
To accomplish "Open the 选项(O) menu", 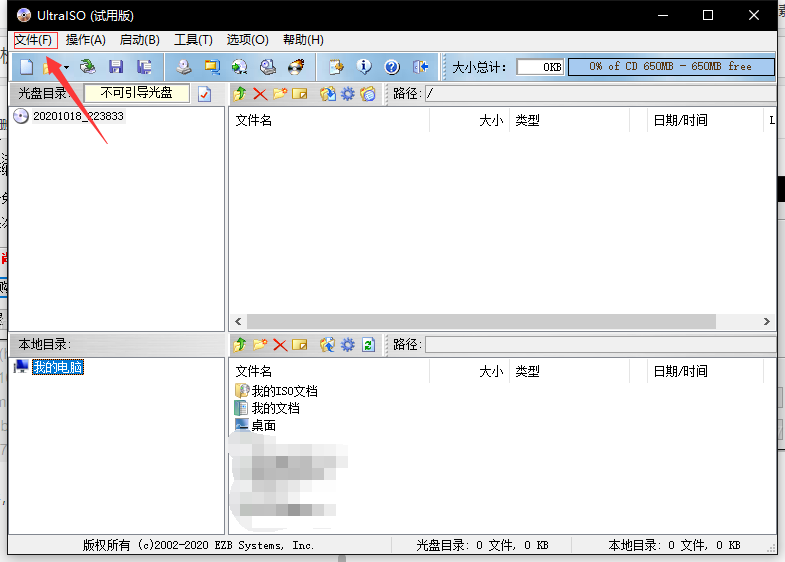I will coord(247,40).
